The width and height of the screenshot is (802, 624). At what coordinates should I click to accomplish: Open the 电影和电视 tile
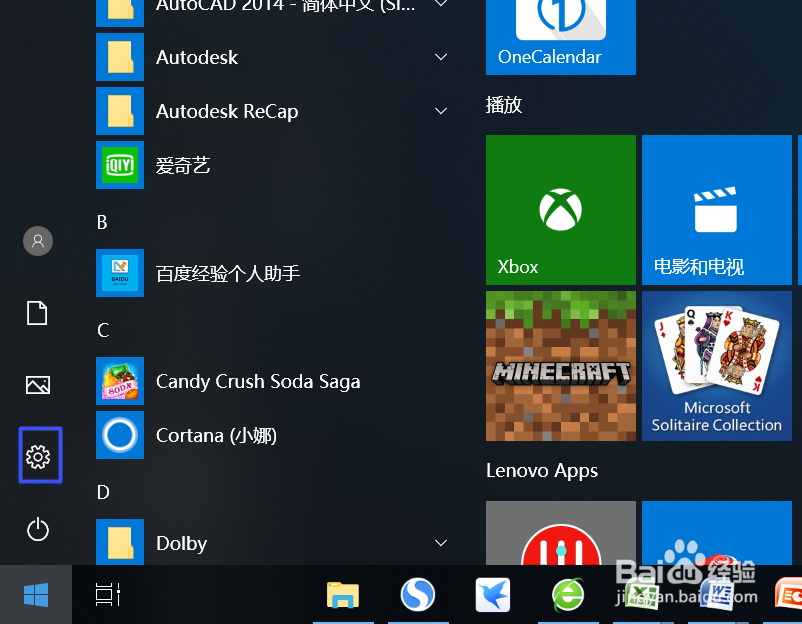tap(717, 210)
